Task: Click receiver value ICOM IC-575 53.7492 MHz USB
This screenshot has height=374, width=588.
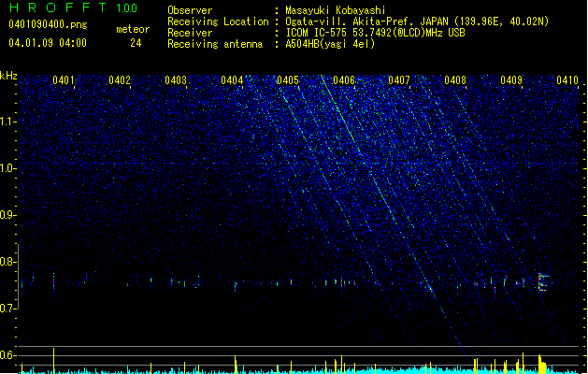Action: pyautogui.click(x=376, y=33)
